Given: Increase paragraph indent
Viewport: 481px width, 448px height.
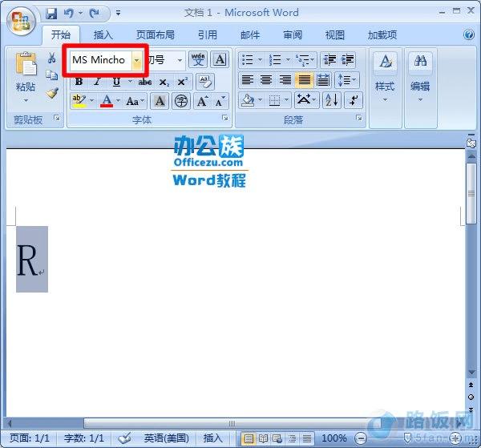Looking at the screenshot, I should pyautogui.click(x=347, y=59).
